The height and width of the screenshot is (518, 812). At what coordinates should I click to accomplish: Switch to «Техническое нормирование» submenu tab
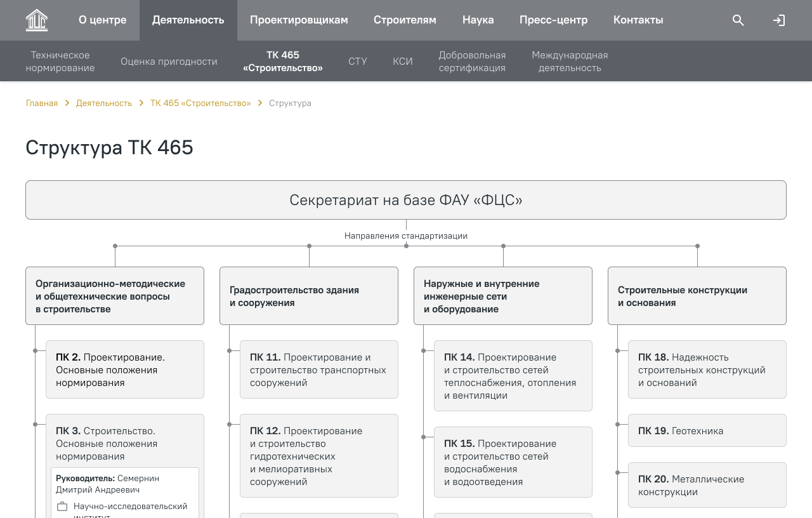60,62
